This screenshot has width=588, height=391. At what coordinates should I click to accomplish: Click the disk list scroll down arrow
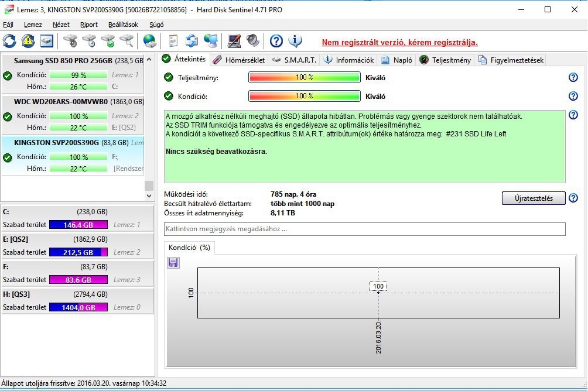[x=149, y=195]
